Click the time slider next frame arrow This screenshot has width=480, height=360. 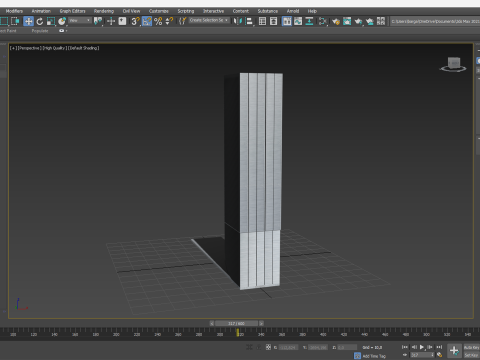pyautogui.click(x=261, y=323)
